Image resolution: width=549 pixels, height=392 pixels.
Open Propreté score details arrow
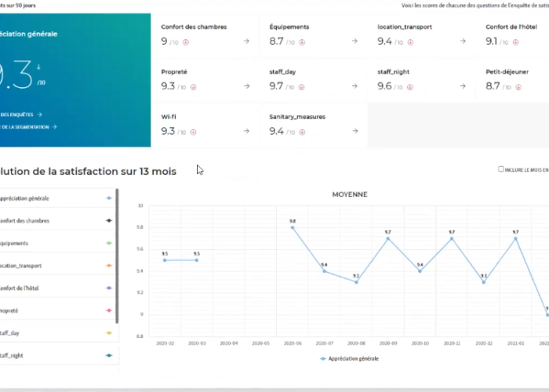[247, 86]
